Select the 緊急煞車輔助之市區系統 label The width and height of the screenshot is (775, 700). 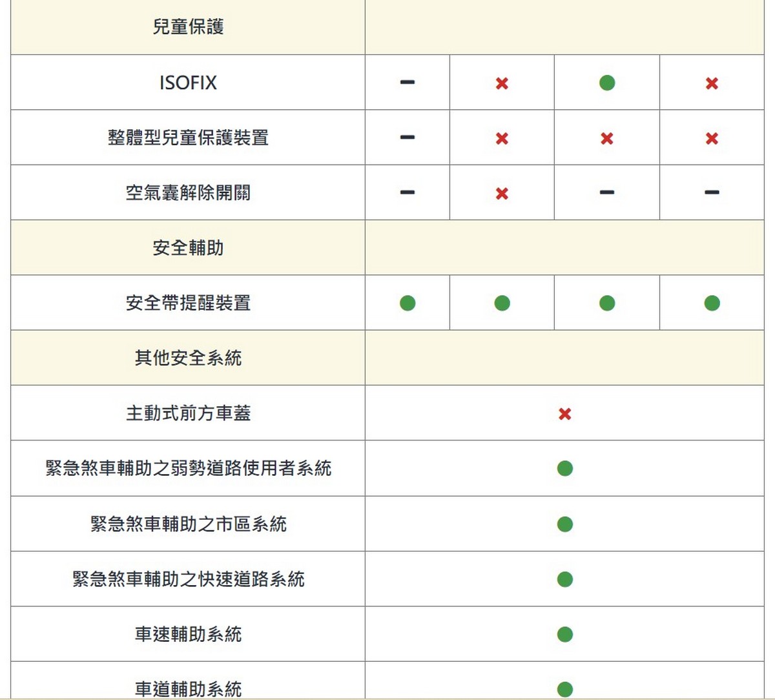point(188,524)
